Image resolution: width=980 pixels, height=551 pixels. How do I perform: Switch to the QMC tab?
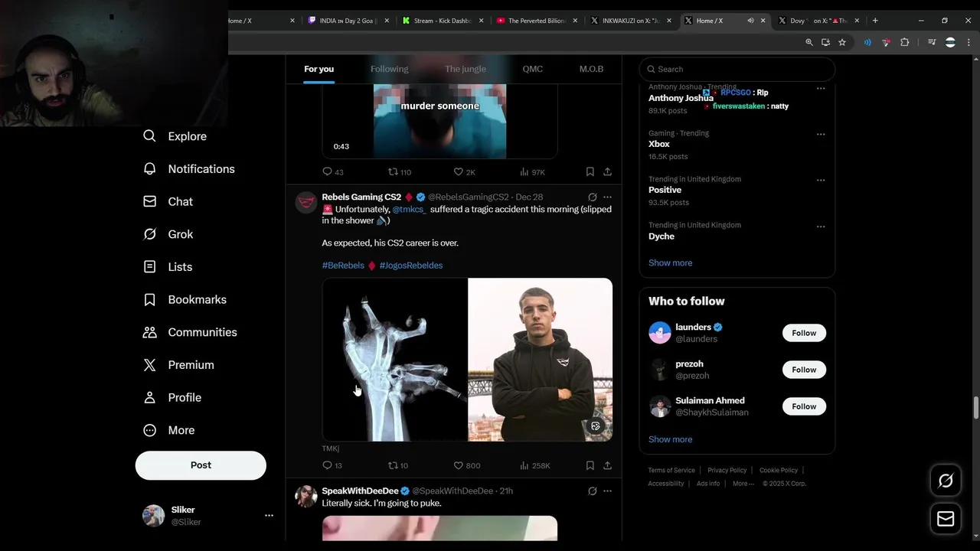[x=533, y=69]
